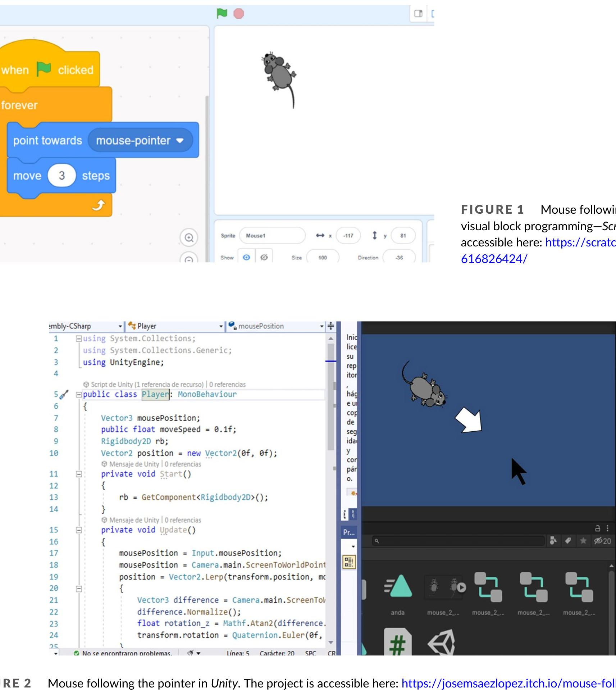Click the Unity Project panel scroll up arrow
Viewport: 616px width, 690px height.
point(611,566)
